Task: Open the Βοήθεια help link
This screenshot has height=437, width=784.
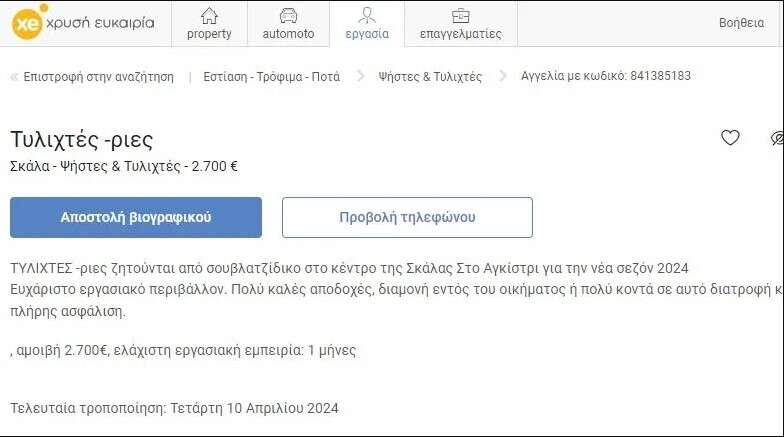Action: pos(741,23)
